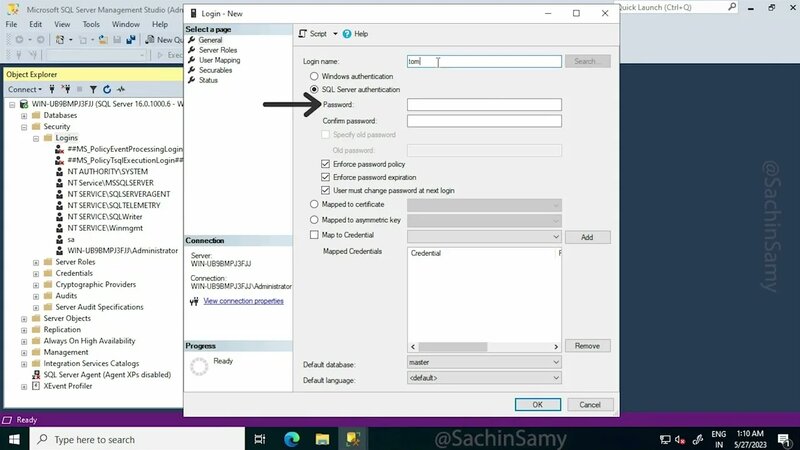Click the Add credential button
The height and width of the screenshot is (450, 800).
click(x=587, y=237)
